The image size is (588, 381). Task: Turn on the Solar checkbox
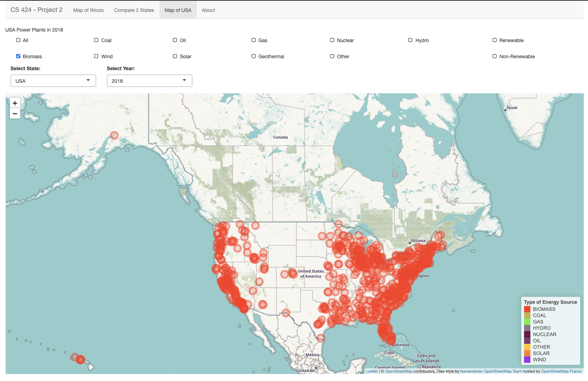pyautogui.click(x=175, y=56)
